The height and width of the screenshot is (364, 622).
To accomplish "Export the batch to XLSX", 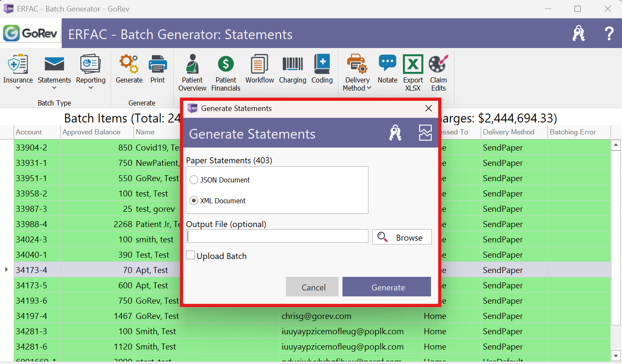I will (x=413, y=72).
